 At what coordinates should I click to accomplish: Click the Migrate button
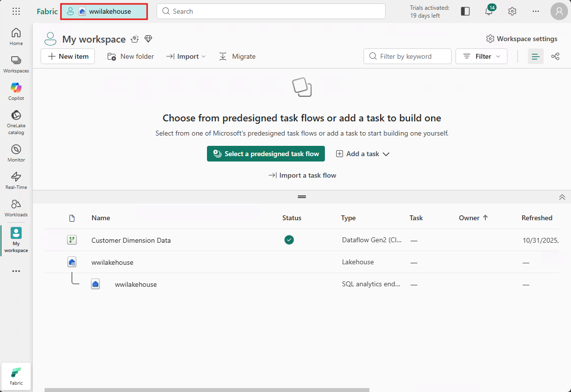tap(237, 56)
